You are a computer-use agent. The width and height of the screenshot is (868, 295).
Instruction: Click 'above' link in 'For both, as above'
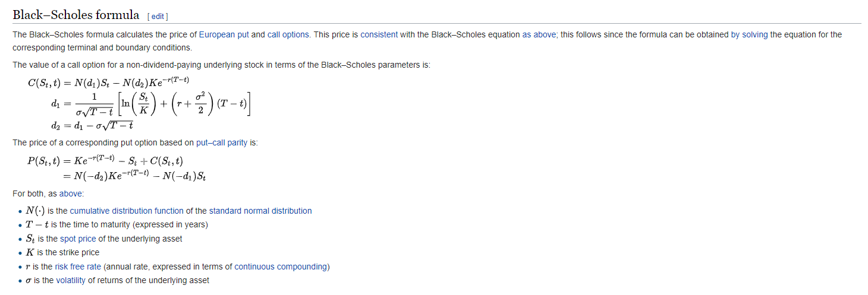coord(71,194)
